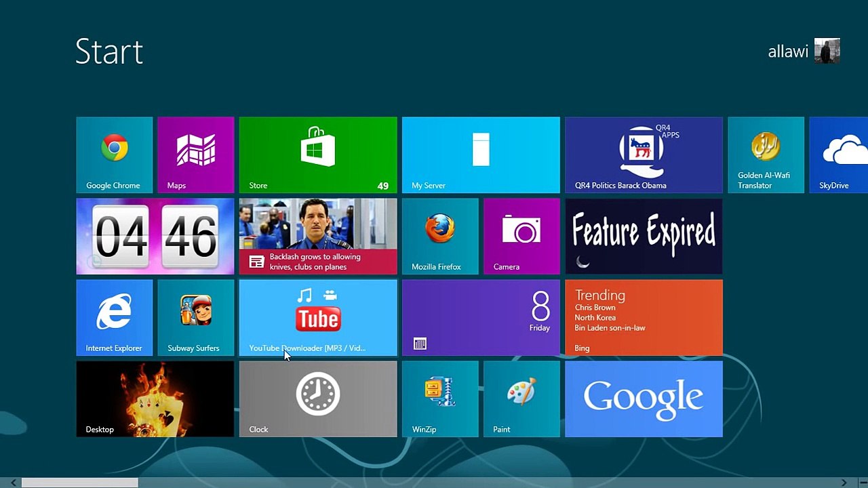Screen dimensions: 868x488
Task: Launch the Maps app tile
Action: 196,155
